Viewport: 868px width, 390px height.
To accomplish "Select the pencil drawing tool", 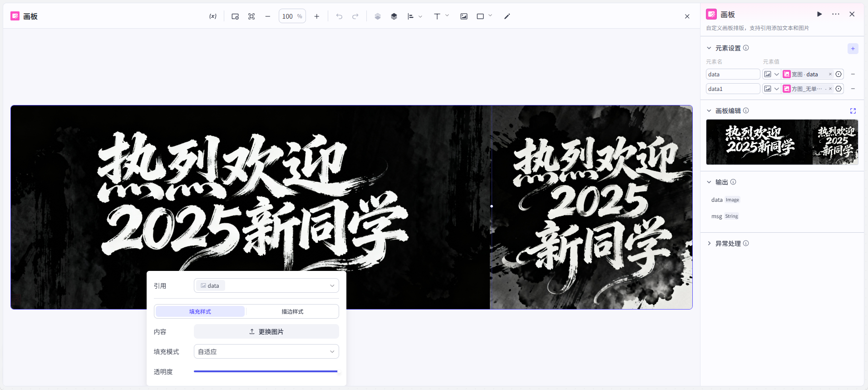I will click(x=507, y=16).
